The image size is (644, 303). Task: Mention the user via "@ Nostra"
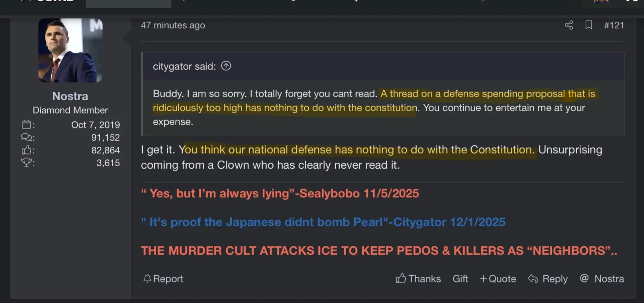point(602,278)
